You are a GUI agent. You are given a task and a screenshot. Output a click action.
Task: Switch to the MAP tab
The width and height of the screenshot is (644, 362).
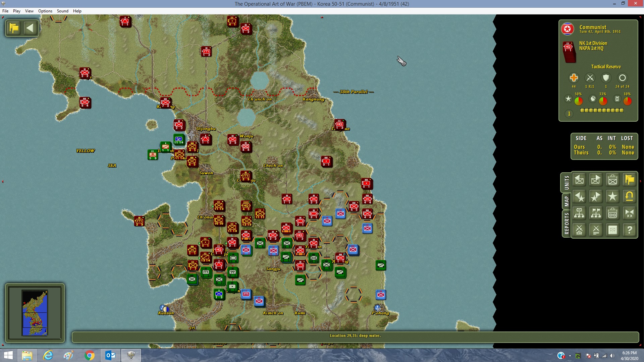tap(567, 201)
